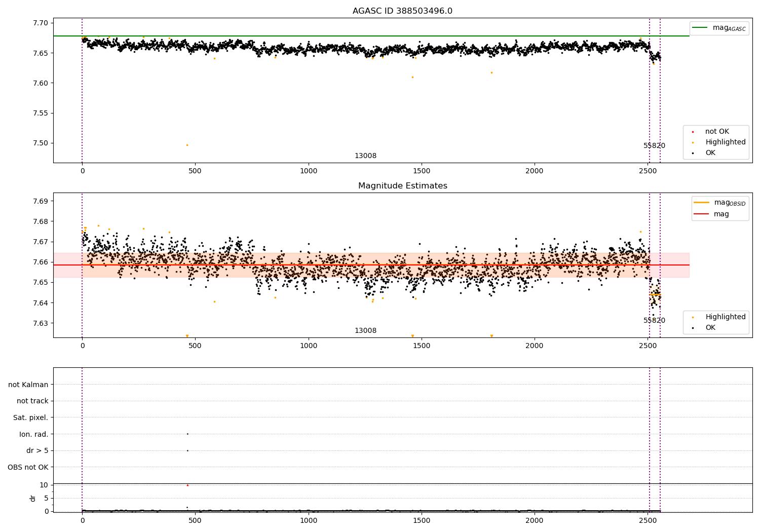The height and width of the screenshot is (532, 760).
Task: Click the 'not Kalman' axis label
Action: (28, 385)
